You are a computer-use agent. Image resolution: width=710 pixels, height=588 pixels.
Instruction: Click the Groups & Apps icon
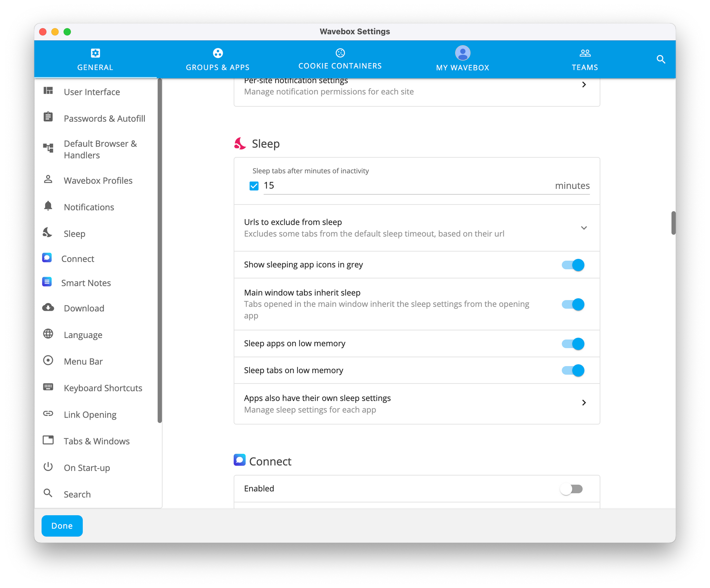tap(218, 53)
